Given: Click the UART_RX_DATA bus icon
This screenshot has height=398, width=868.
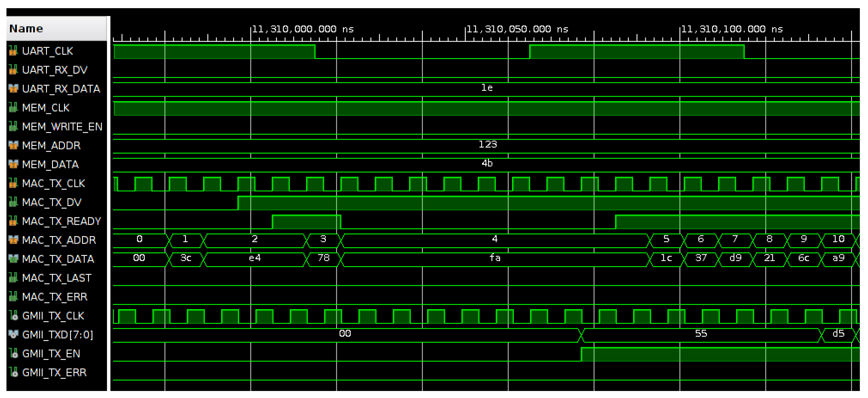Looking at the screenshot, I should click(13, 89).
